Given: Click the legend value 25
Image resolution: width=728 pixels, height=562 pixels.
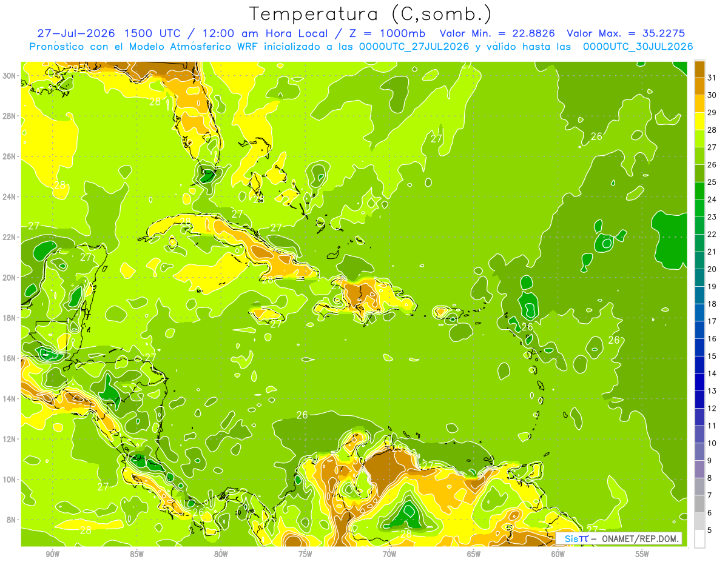Looking at the screenshot, I should (x=712, y=182).
